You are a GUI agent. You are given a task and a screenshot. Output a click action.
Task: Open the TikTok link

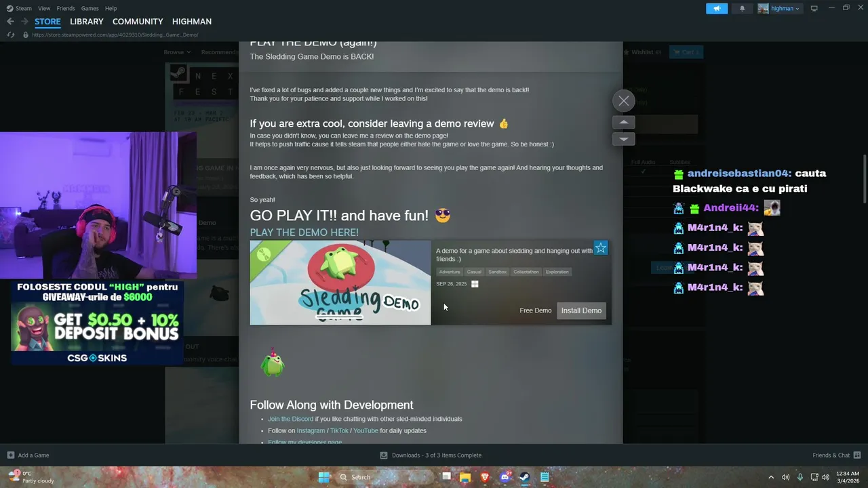[x=339, y=431]
